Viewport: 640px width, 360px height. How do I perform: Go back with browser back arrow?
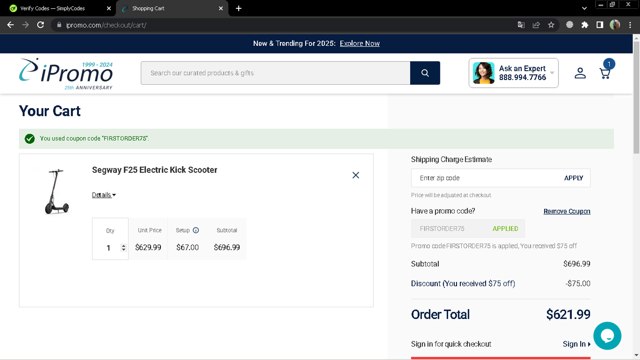[11, 25]
